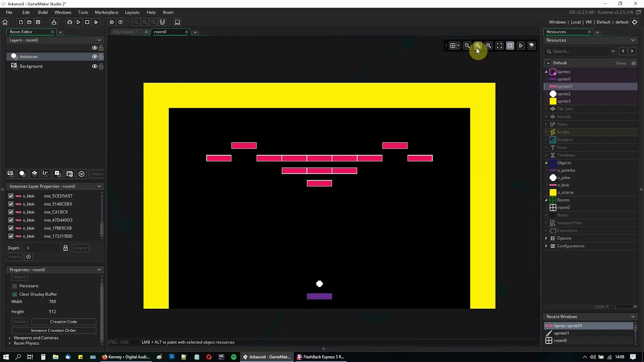Save project with the floppy disk icon
Screen dimensions: 644x362
tap(38, 22)
